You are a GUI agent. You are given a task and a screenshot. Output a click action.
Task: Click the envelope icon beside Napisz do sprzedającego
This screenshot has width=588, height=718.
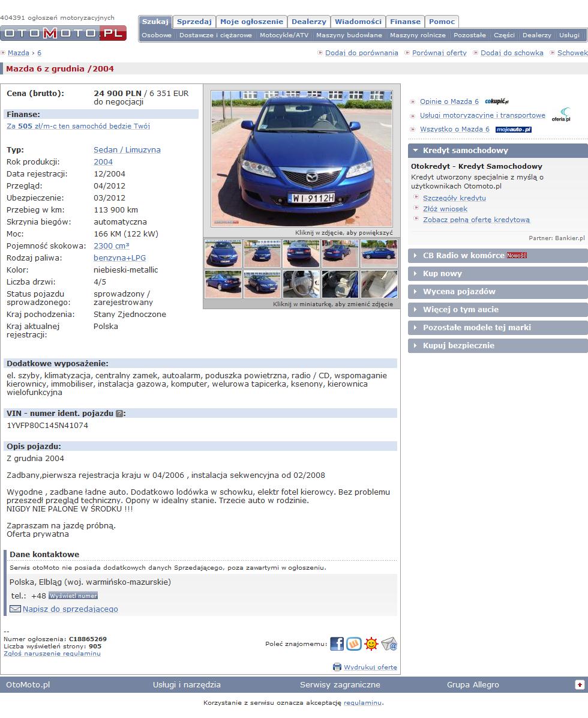point(15,609)
